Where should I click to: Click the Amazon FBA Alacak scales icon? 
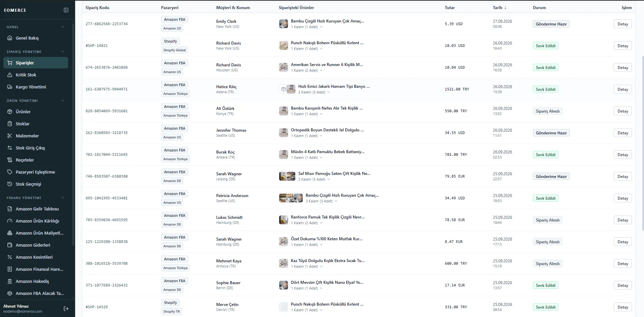(10, 293)
